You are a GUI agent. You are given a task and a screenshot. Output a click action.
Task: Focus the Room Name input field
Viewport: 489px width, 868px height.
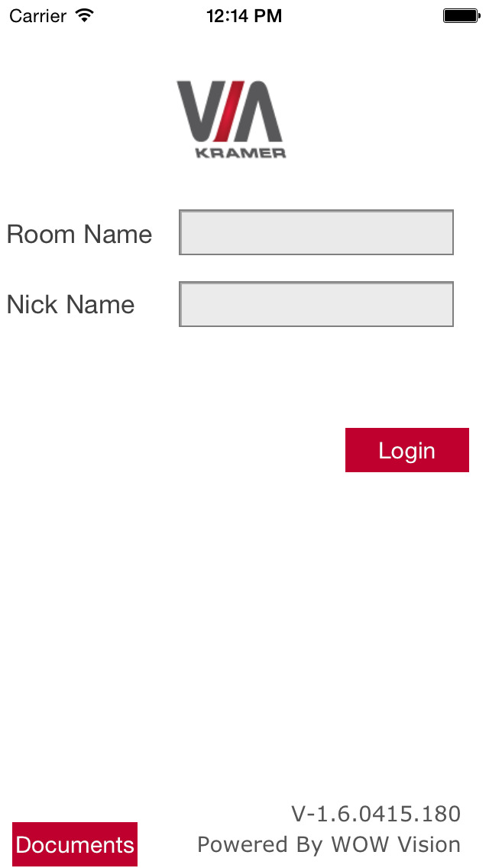coord(316,232)
